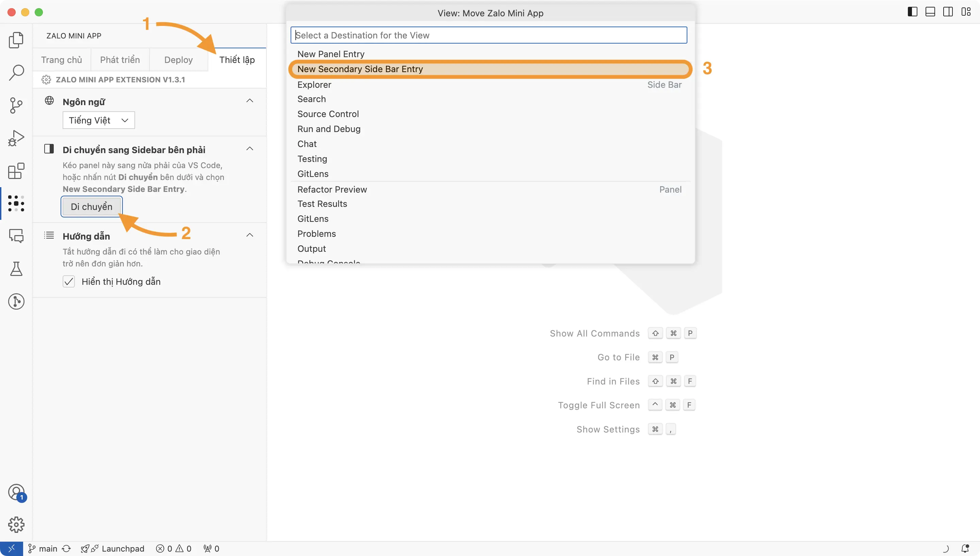
Task: Click the globe icon beside Ngôn ngữ
Action: [x=49, y=100]
